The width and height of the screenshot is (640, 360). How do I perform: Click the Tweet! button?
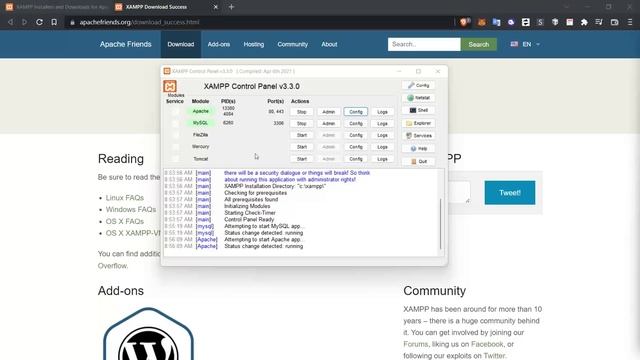point(510,193)
